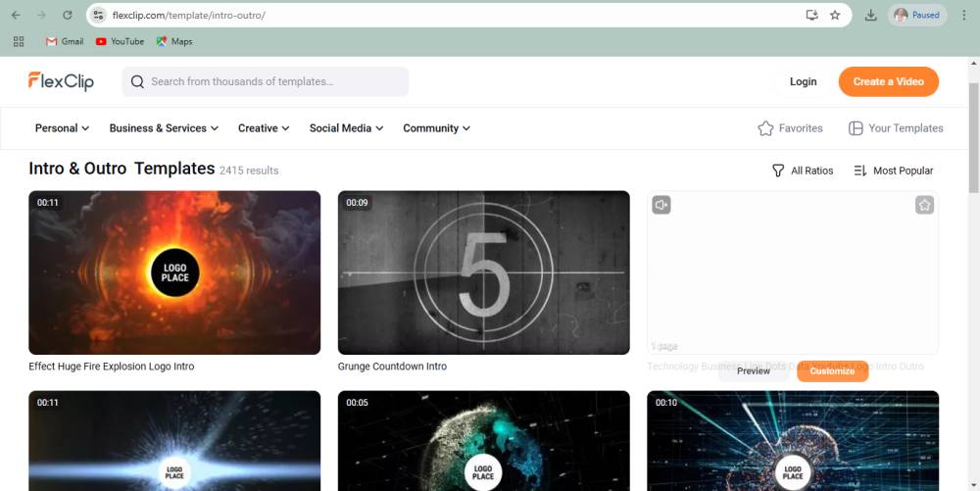Bookmark this page with the star icon

tap(835, 15)
